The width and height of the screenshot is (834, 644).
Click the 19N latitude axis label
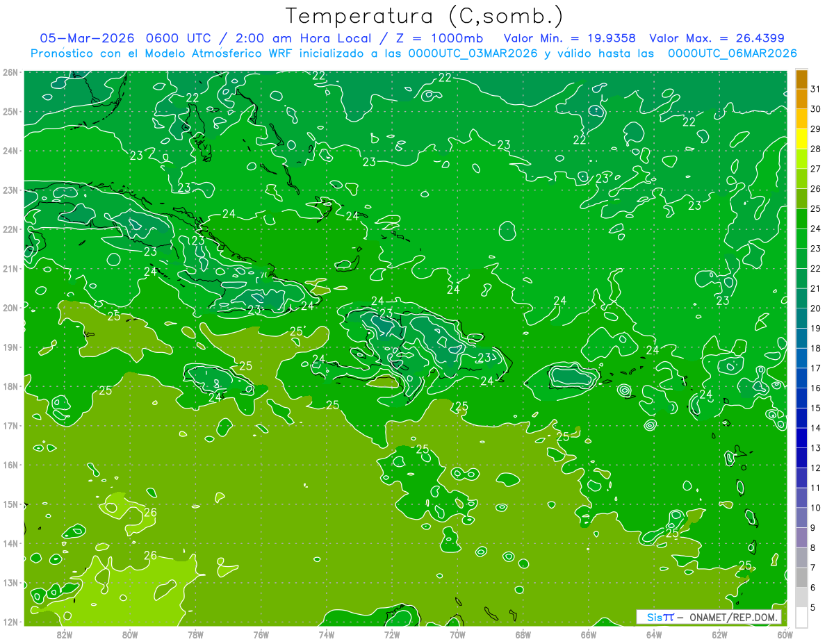(x=10, y=347)
